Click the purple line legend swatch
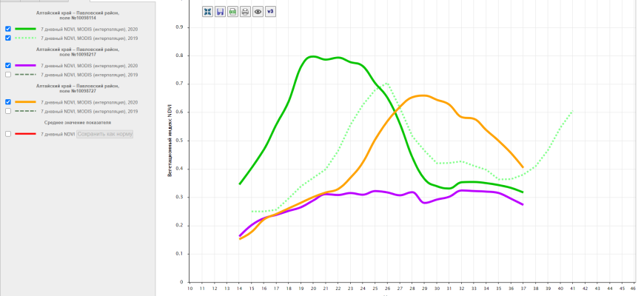Image resolution: width=644 pixels, height=296 pixels. tap(26, 65)
